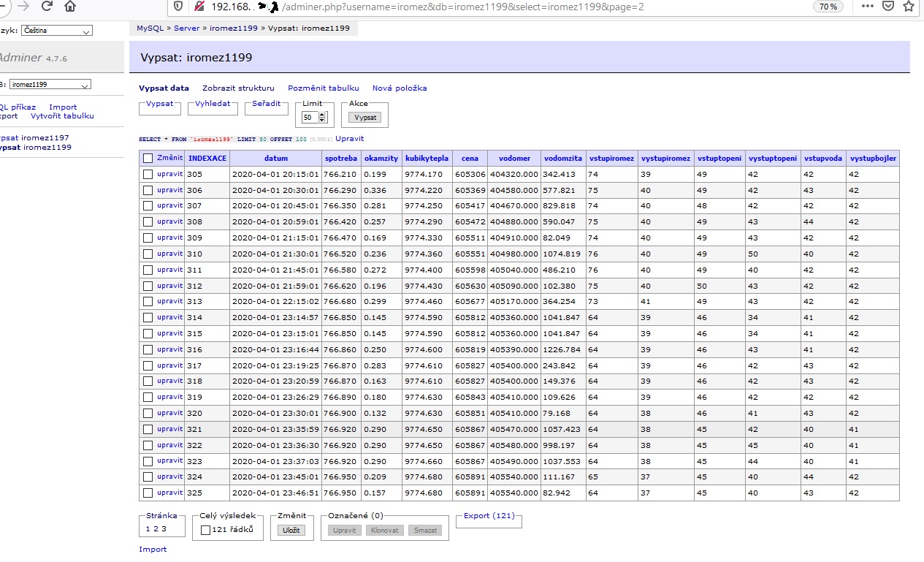Click the Limit number stepper field
This screenshot has height=562, width=924.
[310, 117]
